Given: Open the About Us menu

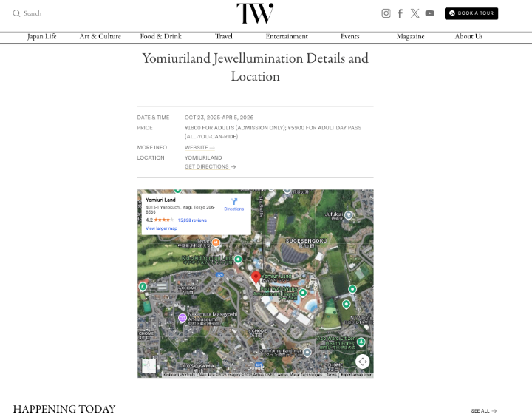Looking at the screenshot, I should tap(468, 36).
